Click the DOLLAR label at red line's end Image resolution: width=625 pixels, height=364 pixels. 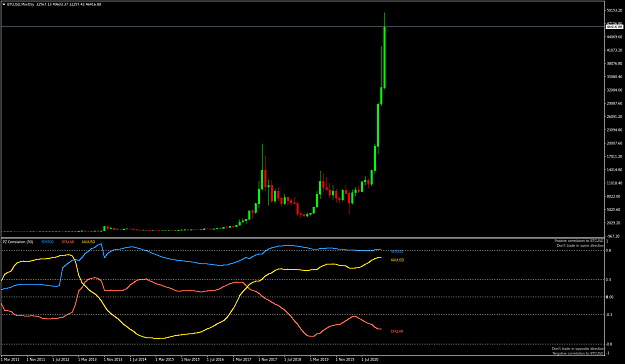pyautogui.click(x=397, y=331)
